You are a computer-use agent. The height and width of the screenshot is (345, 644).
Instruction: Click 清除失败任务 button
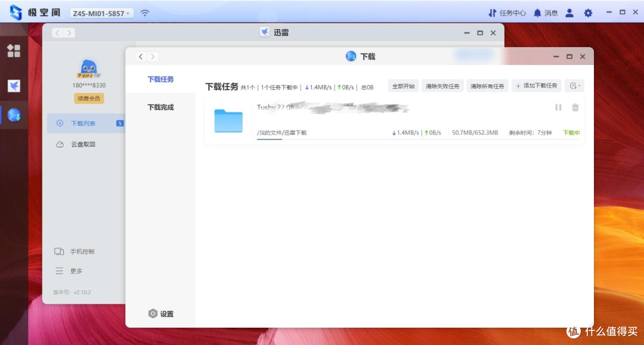click(442, 86)
